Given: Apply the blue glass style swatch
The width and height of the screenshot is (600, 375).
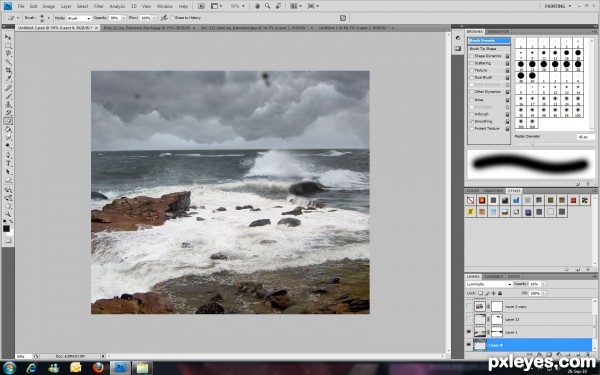Looking at the screenshot, I should [x=516, y=200].
